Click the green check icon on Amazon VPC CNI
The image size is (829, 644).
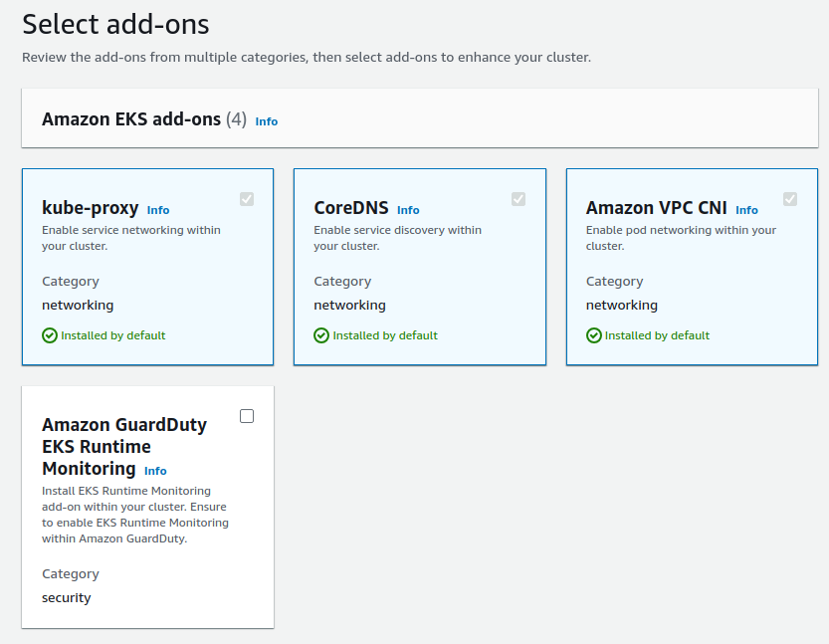tap(592, 335)
